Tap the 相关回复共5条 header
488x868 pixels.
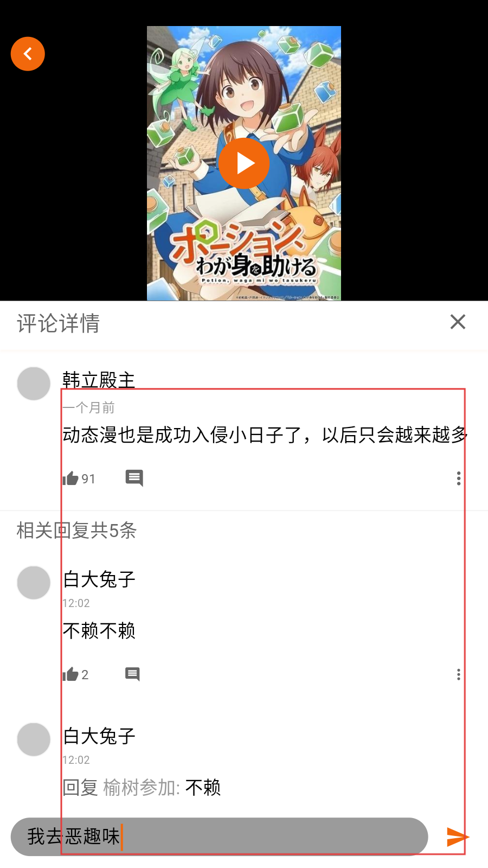click(76, 531)
